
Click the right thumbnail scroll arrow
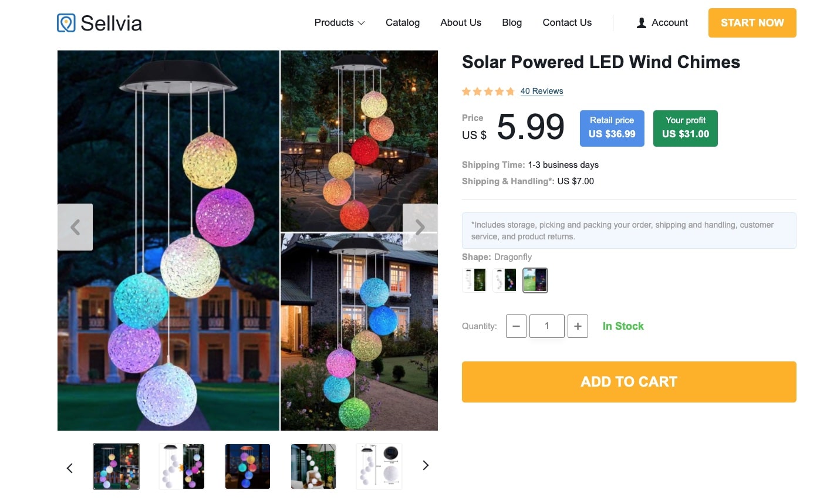[425, 465]
